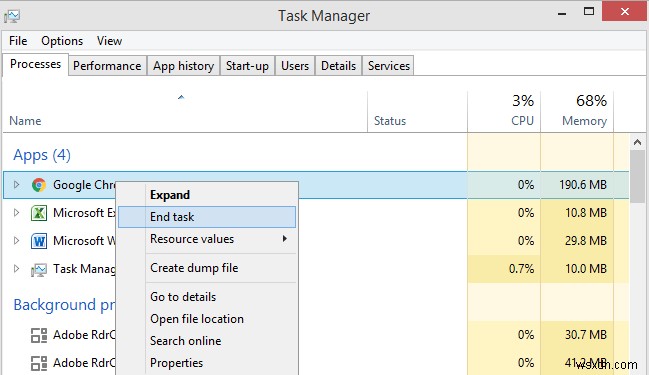Switch to the Details tab
This screenshot has height=375, width=649.
(339, 66)
